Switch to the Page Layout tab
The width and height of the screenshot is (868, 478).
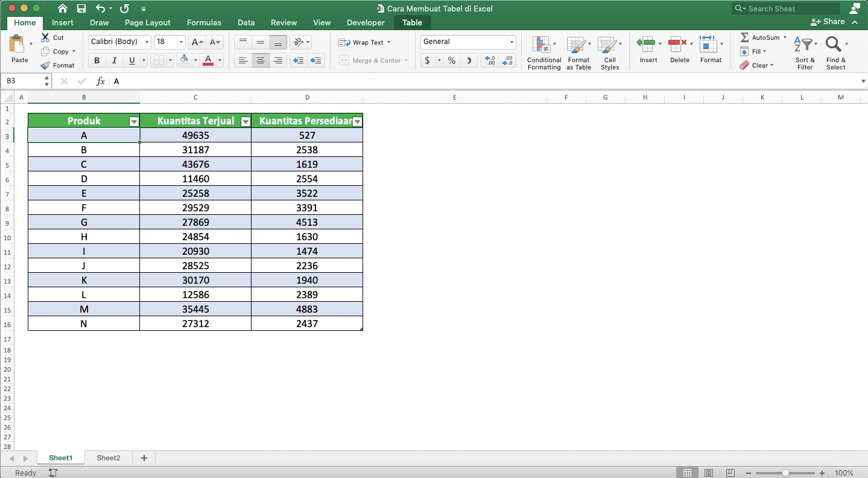[x=148, y=23]
